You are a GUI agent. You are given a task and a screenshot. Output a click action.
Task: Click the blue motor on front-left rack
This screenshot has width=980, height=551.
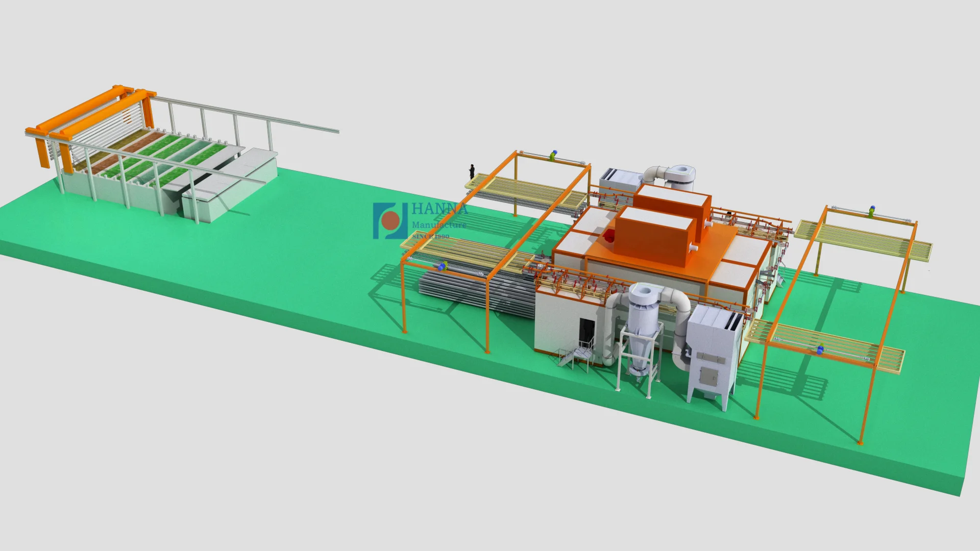tap(442, 267)
